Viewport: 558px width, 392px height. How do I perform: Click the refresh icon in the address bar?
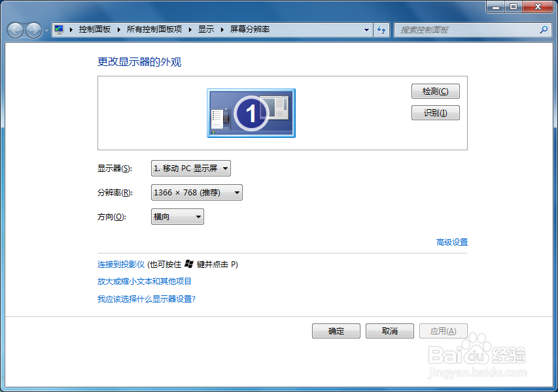[381, 29]
